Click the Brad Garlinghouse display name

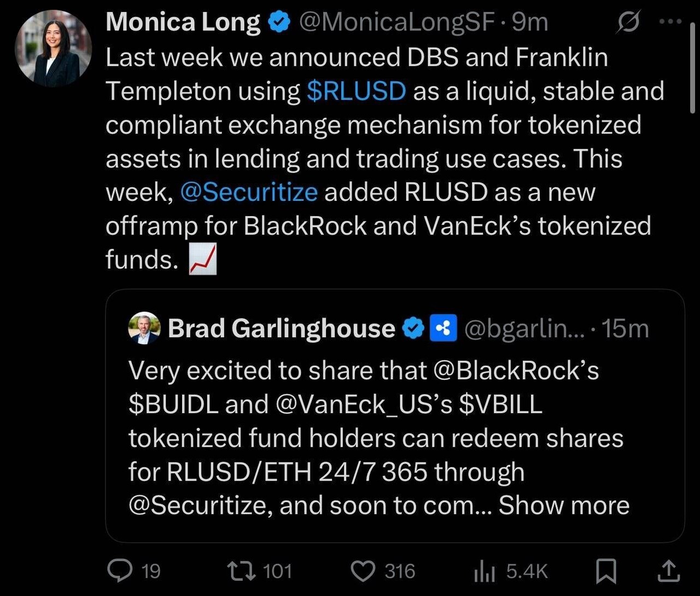[x=281, y=329]
